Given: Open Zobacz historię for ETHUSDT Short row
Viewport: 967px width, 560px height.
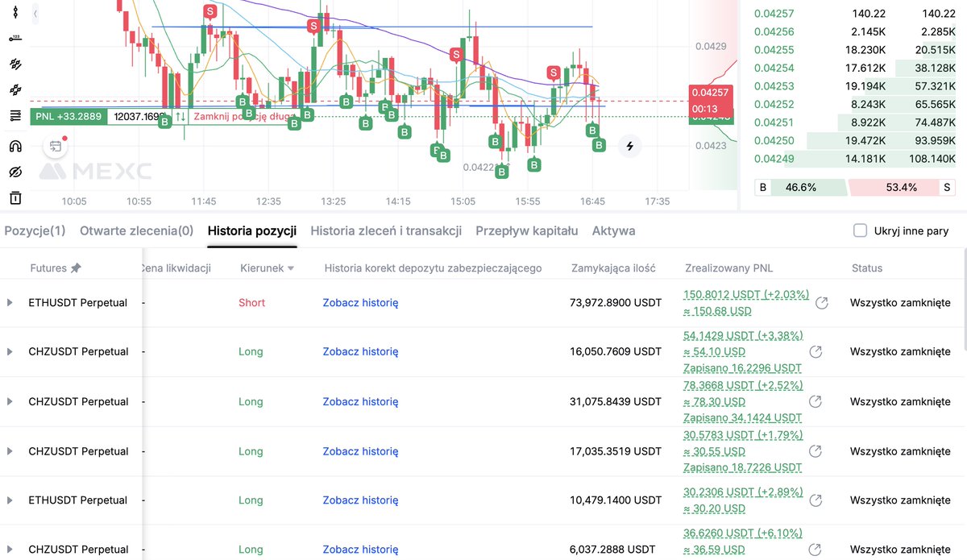Looking at the screenshot, I should [360, 303].
